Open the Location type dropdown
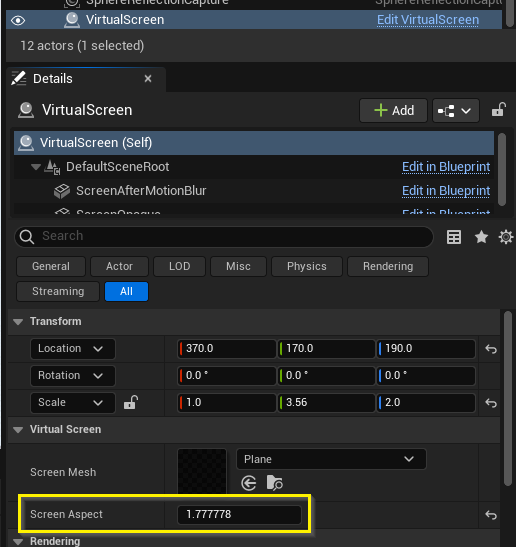 click(x=73, y=349)
